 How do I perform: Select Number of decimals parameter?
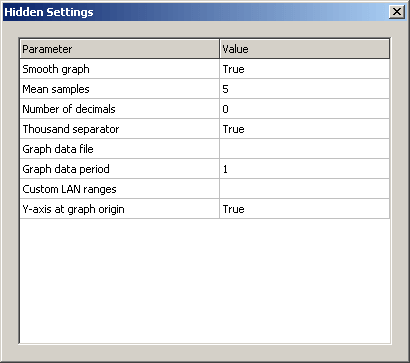[119, 109]
